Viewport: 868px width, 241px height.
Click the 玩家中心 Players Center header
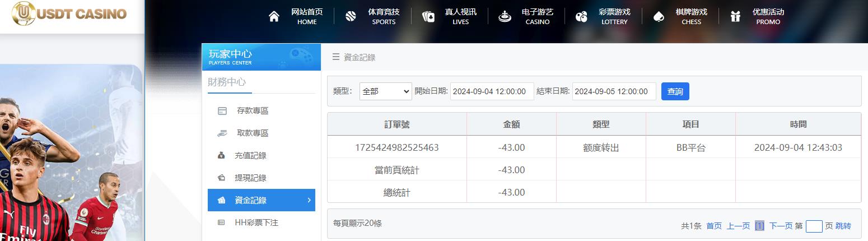pos(262,57)
